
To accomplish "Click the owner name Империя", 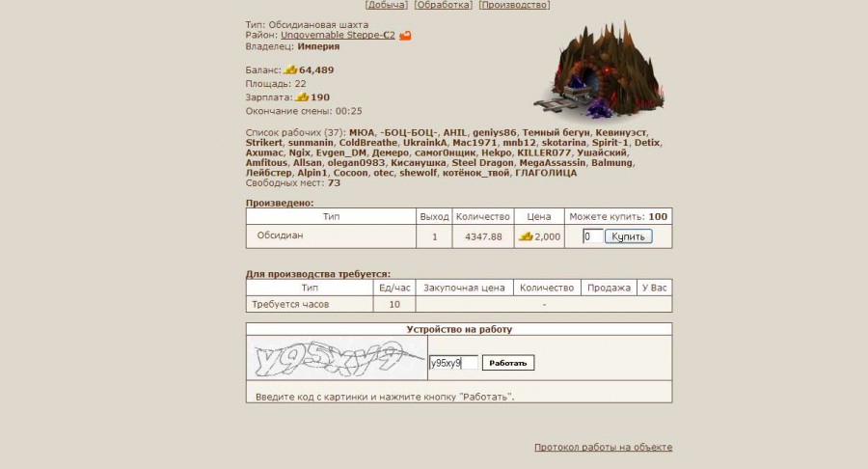I will coord(318,46).
